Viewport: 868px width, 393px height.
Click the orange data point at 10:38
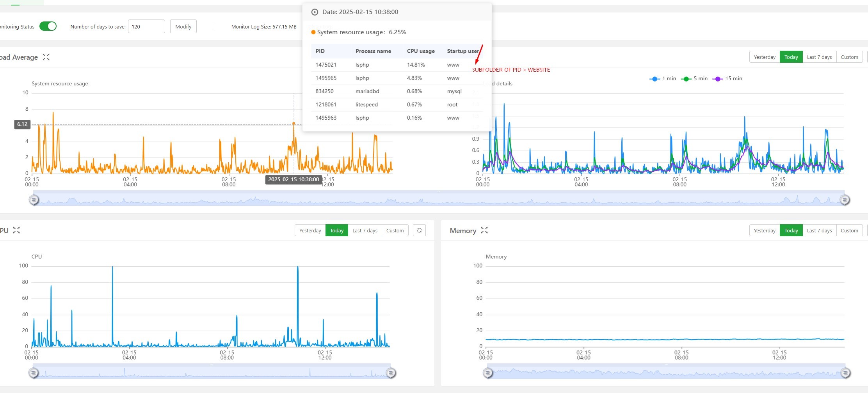[x=294, y=124]
